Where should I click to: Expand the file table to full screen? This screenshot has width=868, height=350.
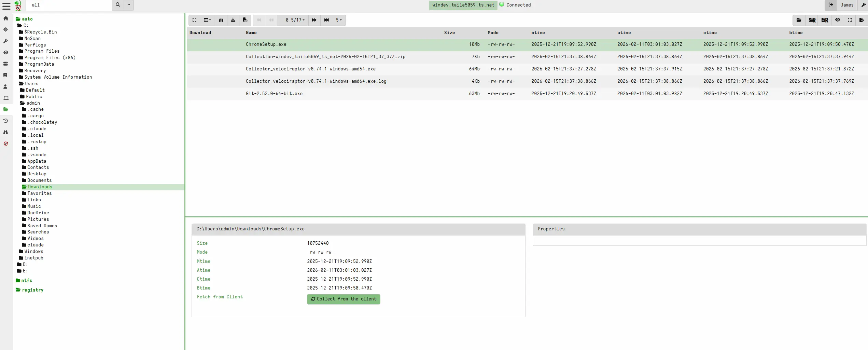[194, 20]
